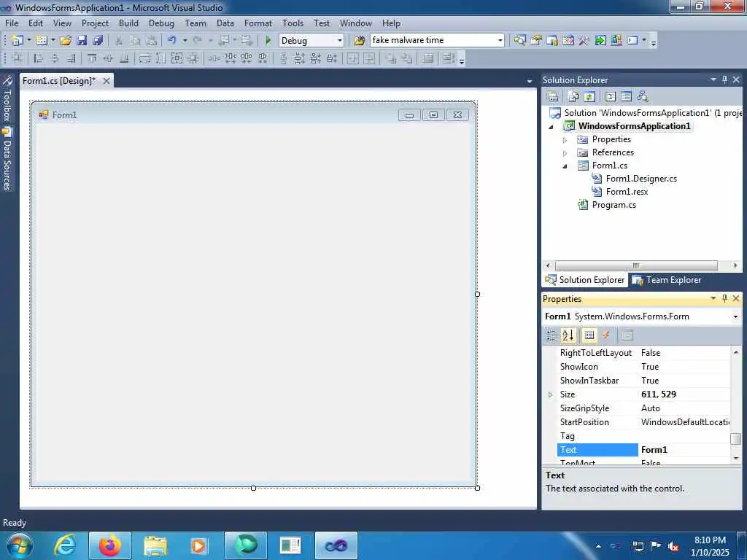The image size is (747, 560).
Task: Click the View Class Diagram icon in Solution Explorer
Action: tap(643, 97)
